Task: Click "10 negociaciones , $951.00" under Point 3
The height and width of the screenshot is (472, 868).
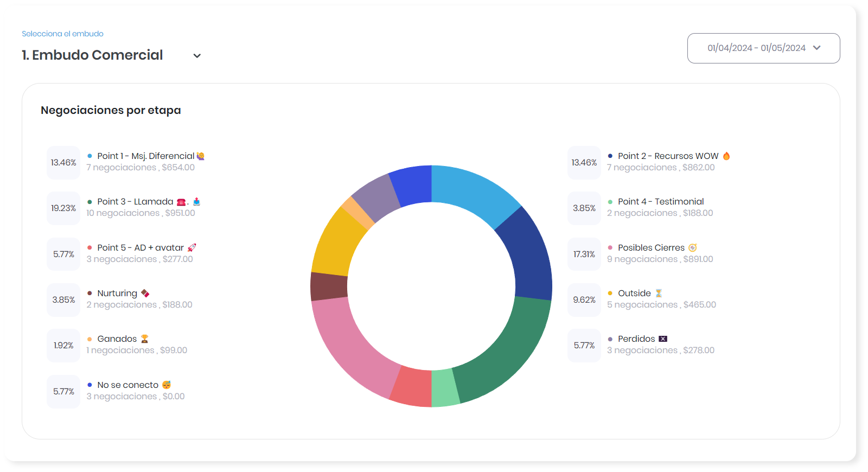Action: coord(141,213)
